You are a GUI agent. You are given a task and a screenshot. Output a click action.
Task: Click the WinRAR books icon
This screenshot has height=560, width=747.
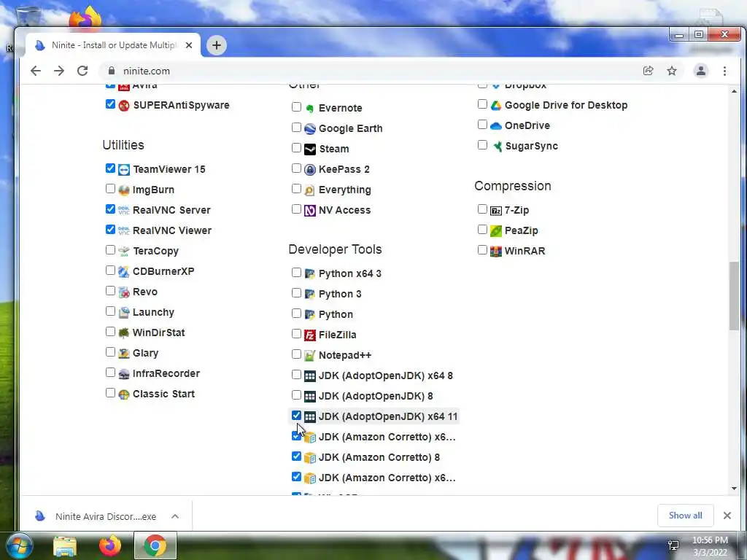496,251
